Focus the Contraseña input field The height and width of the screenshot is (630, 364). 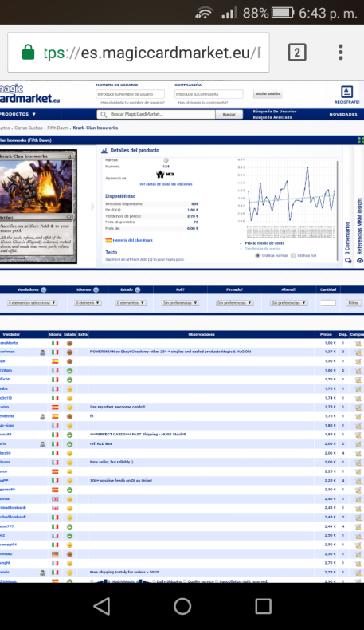coord(209,94)
